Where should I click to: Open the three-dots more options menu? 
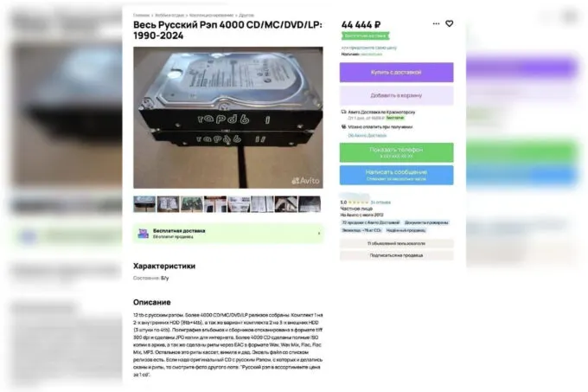(x=436, y=23)
